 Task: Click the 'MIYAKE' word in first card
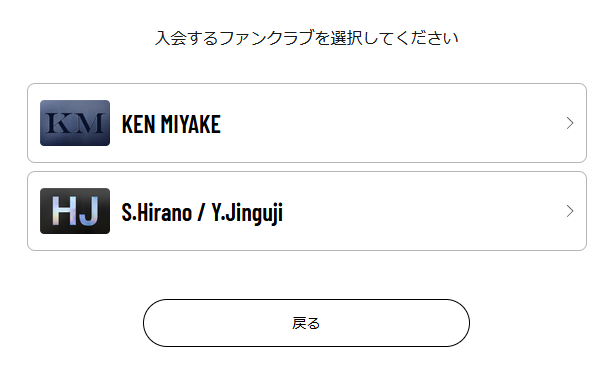point(191,124)
